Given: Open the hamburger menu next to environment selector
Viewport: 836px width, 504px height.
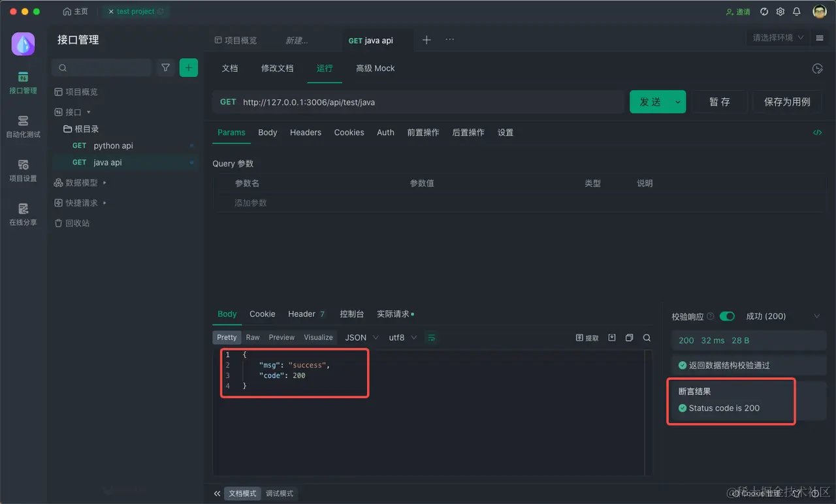Looking at the screenshot, I should tap(820, 38).
